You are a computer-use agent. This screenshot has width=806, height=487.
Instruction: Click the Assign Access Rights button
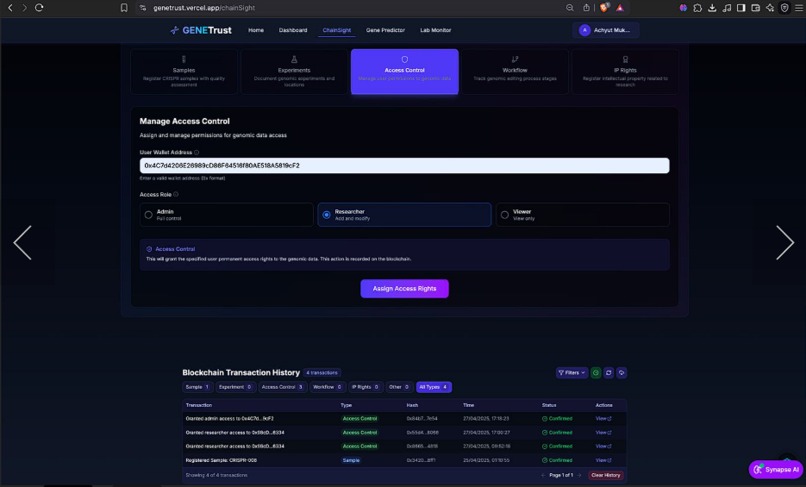(x=405, y=289)
